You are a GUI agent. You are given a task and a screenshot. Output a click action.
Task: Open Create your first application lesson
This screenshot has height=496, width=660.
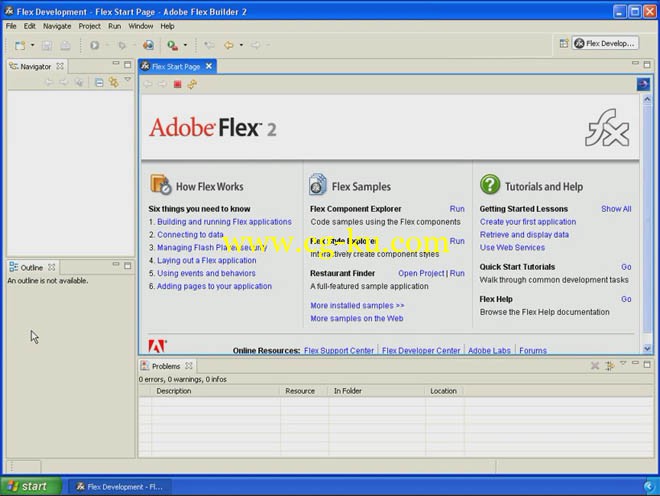tap(528, 222)
